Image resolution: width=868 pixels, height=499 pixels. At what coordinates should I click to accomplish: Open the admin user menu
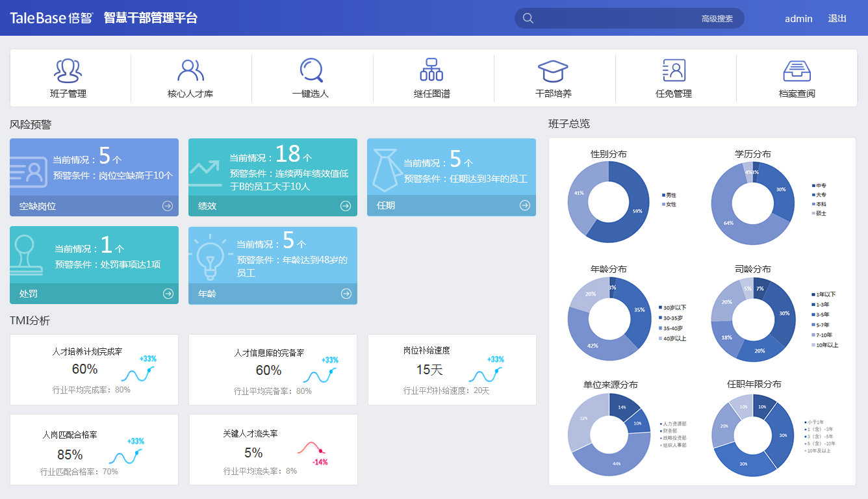coord(798,19)
